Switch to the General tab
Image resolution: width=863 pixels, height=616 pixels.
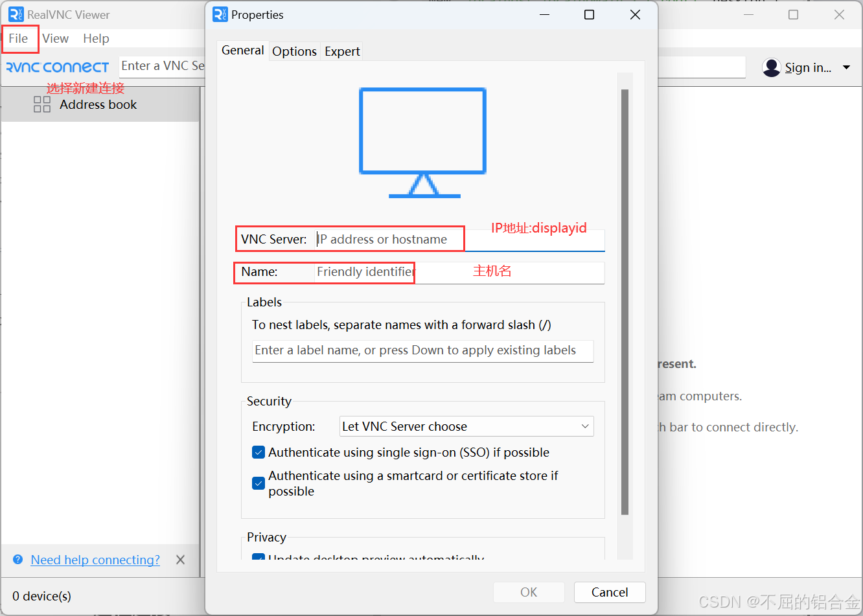coord(243,51)
